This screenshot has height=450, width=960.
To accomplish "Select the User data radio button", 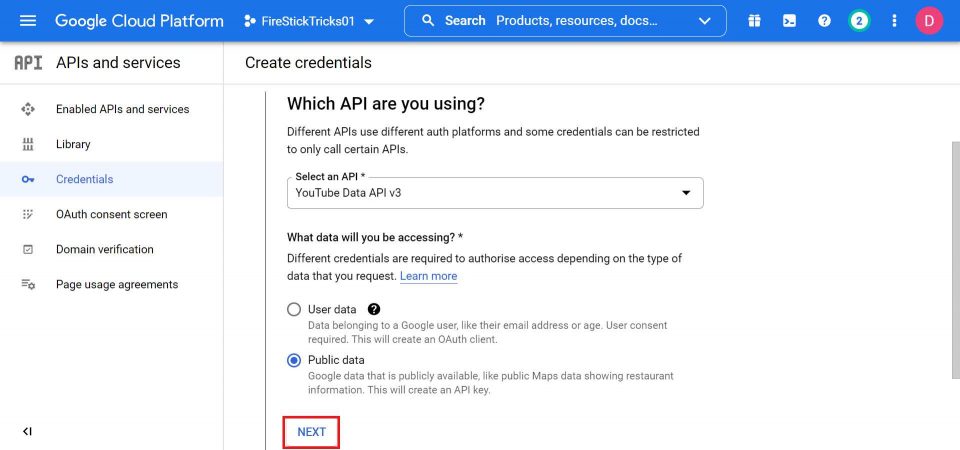I will pos(294,309).
